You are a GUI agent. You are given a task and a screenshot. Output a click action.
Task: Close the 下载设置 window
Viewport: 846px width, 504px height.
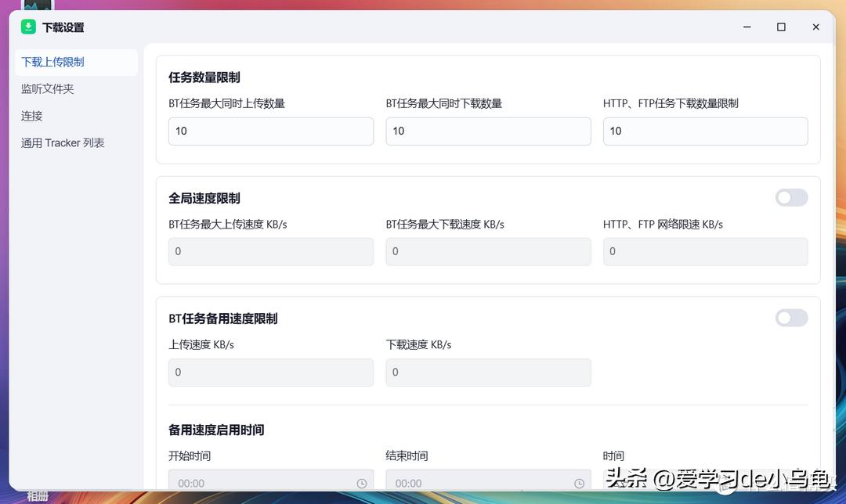[x=815, y=27]
